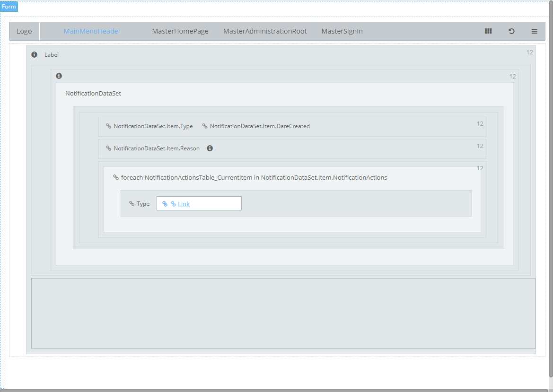Screen dimensions: 553x392
Task: Click the vertical scrollbar on the right
Action: pos(551,189)
